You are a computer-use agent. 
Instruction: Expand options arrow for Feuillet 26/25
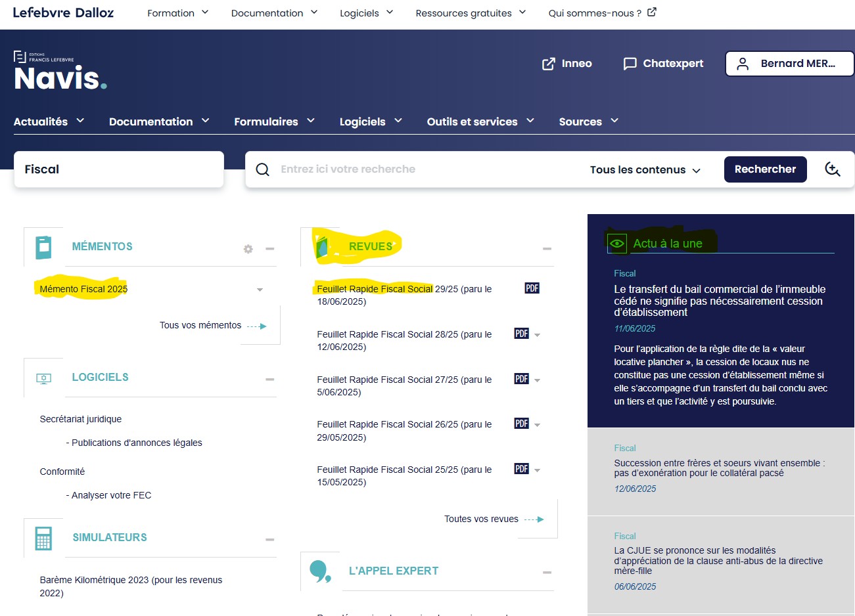point(537,425)
